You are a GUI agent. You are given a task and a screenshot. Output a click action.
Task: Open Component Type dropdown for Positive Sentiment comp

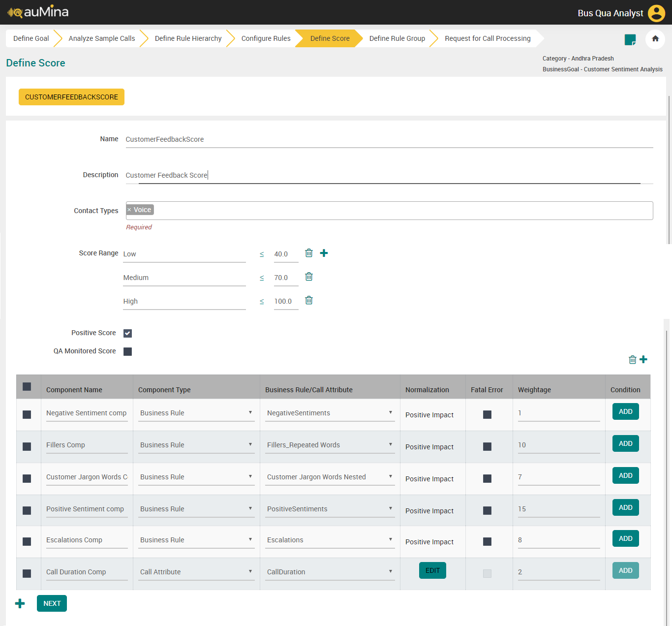coord(196,509)
